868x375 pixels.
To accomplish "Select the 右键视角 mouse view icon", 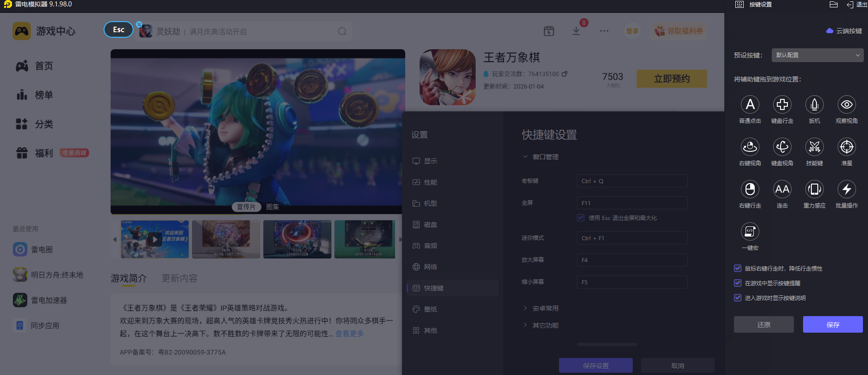I will pos(750,147).
